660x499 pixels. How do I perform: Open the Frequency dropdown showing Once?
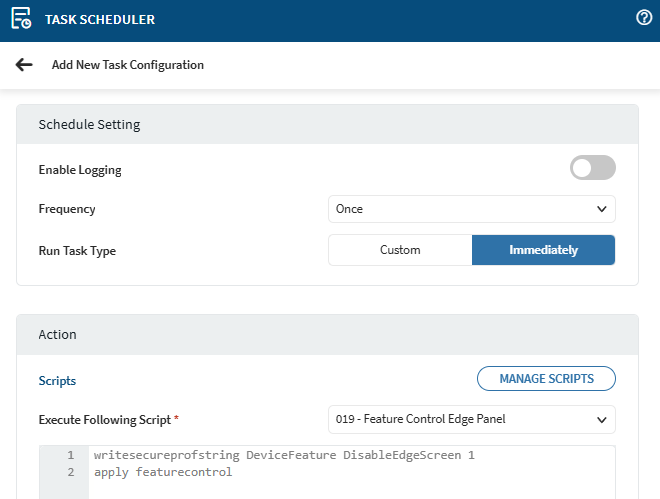471,209
